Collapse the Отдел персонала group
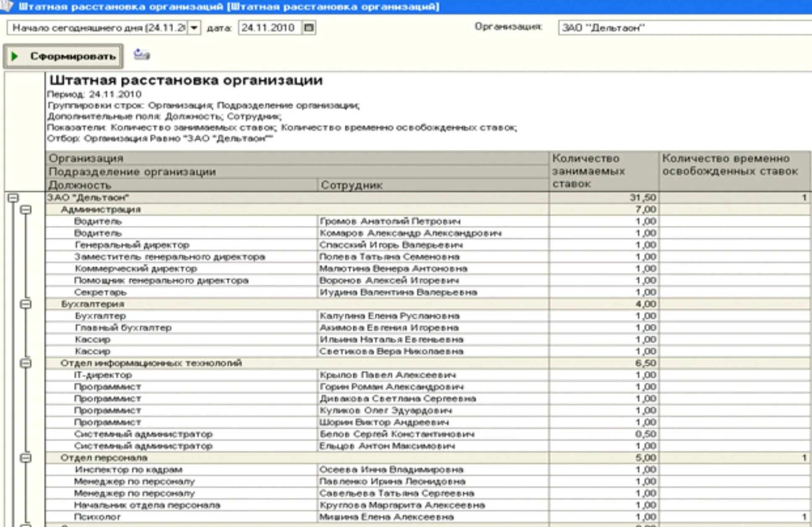The image size is (812, 527). [26, 457]
